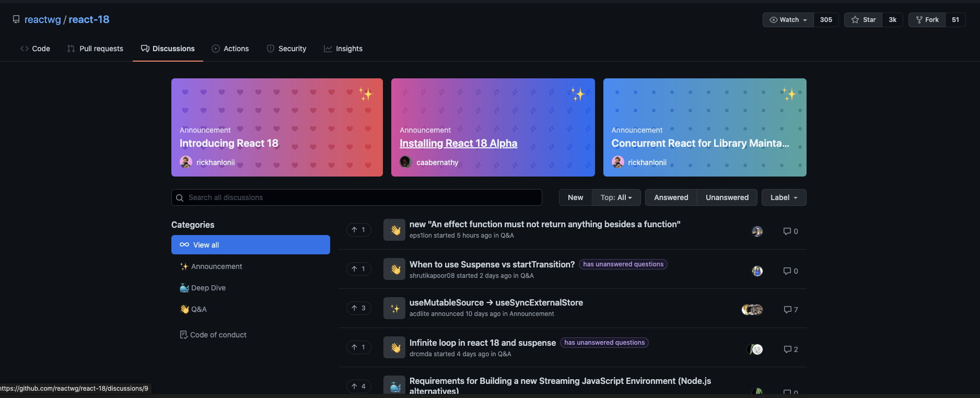The image size is (980, 398).
Task: Open 'Infinite loop in react 18 and suspense'
Action: click(x=483, y=343)
